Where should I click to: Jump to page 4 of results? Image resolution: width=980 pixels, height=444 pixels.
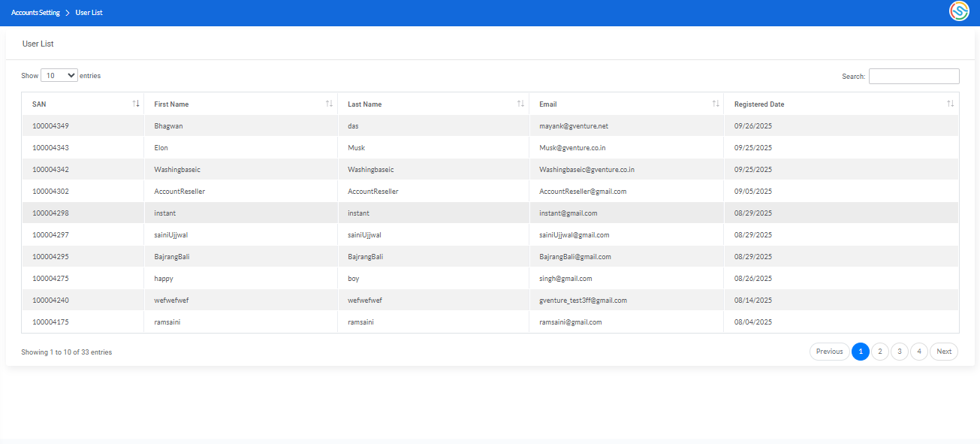tap(919, 352)
